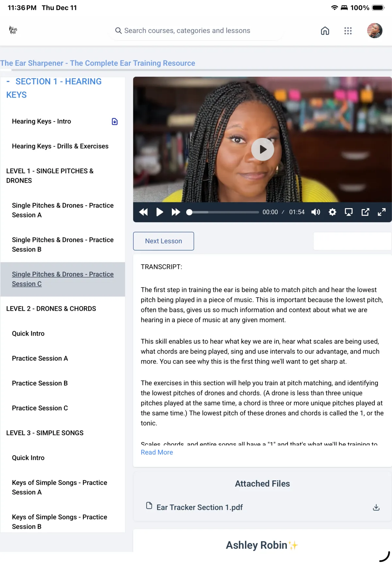Play the video from the control bar
The height and width of the screenshot is (564, 392).
[159, 212]
